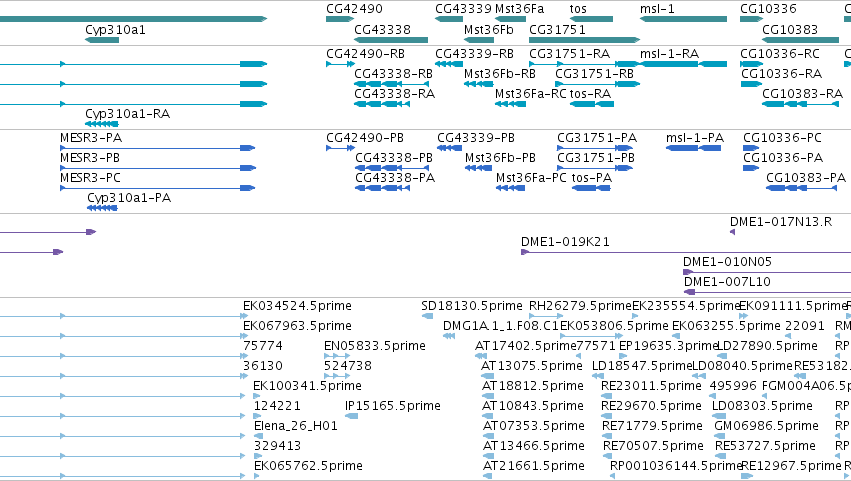Click transcript CG43339-RB label
The image size is (851, 481).
[474, 54]
